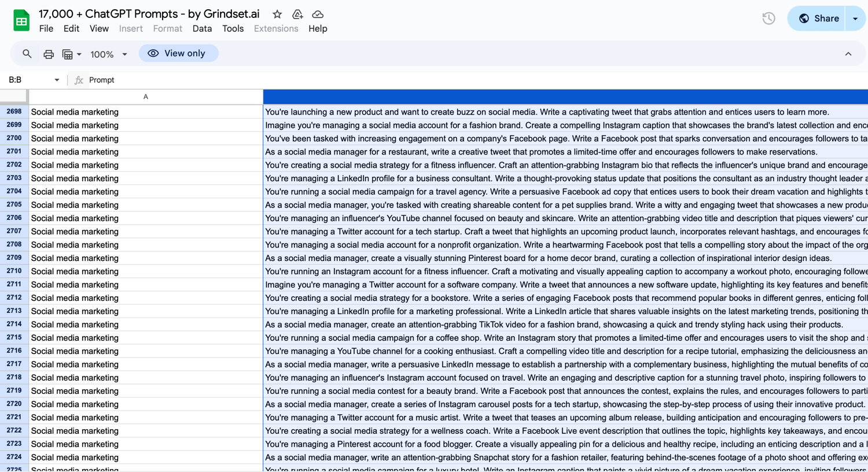Viewport: 868px width, 472px height.
Task: Open the Data menu
Action: point(202,28)
